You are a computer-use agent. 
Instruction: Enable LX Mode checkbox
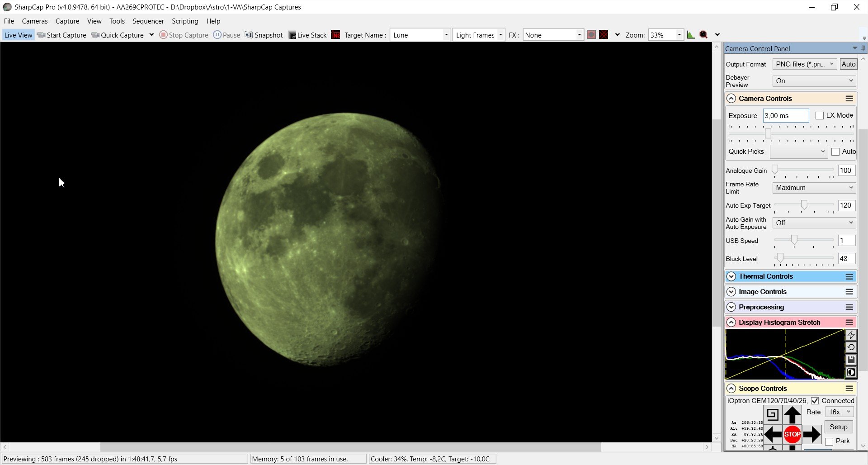click(x=819, y=116)
